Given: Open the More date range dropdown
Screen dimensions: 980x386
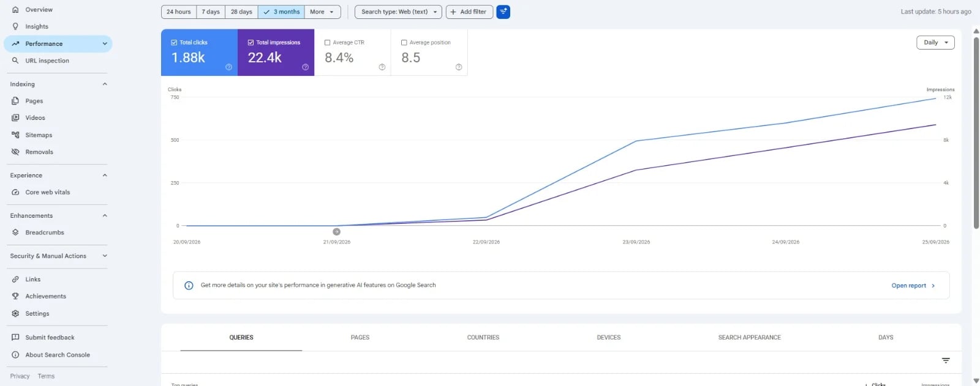Looking at the screenshot, I should (322, 12).
